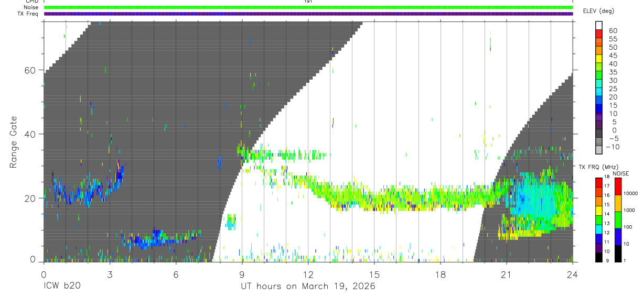Click the green Noise status bar at top

tap(308, 7)
